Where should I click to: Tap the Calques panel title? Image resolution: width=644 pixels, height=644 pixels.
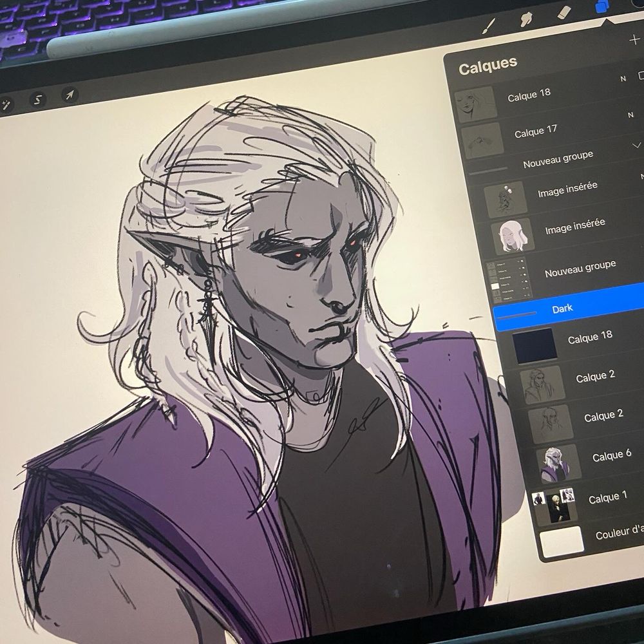(488, 66)
